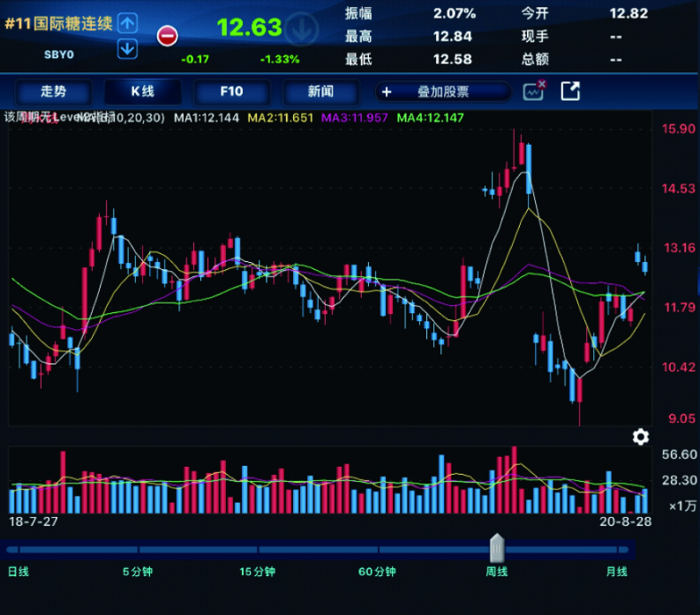The width and height of the screenshot is (700, 615).
Task: Click the chart indicator icon with x
Action: point(534,91)
